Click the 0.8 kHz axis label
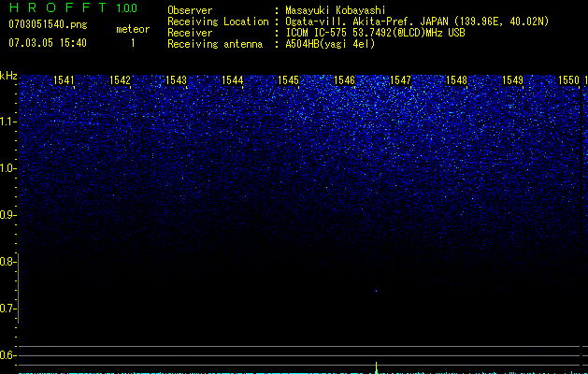Image resolution: width=588 pixels, height=374 pixels. coord(7,262)
